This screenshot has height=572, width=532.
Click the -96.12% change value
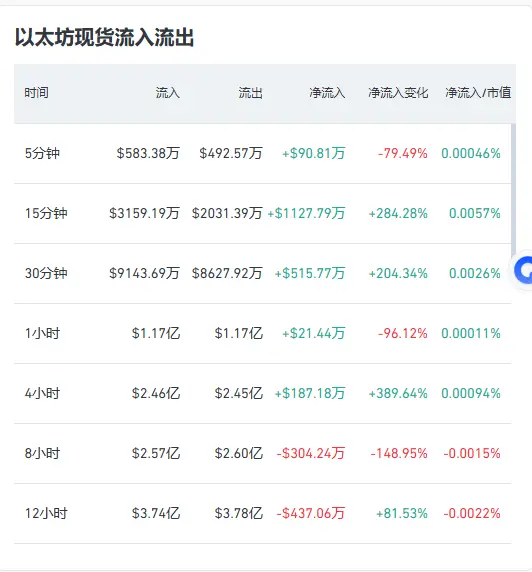point(402,333)
